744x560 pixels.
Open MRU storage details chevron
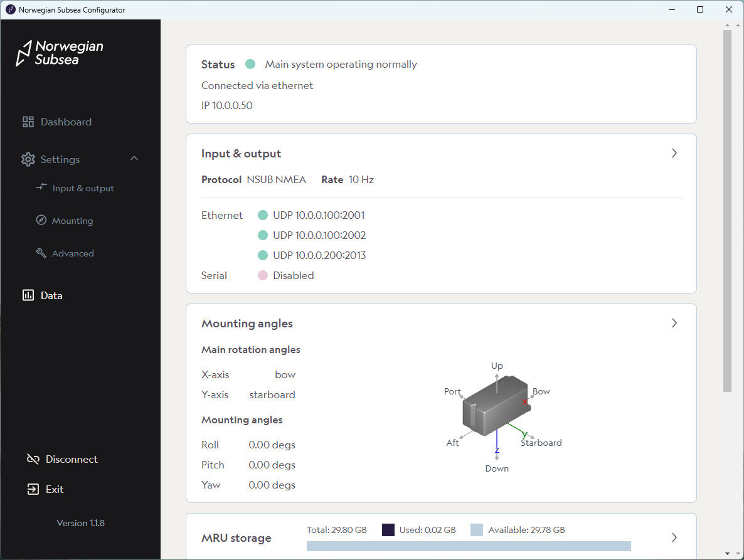click(x=674, y=537)
